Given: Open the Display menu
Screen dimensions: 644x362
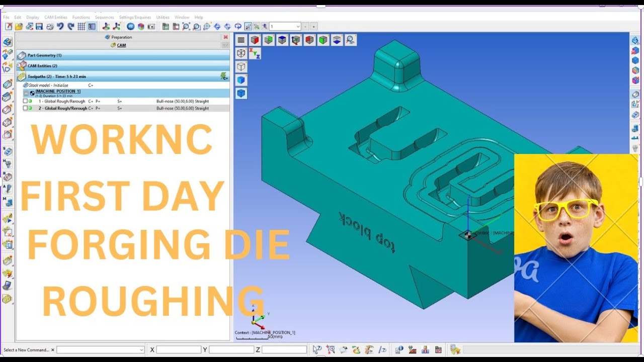Looking at the screenshot, I should (33, 17).
